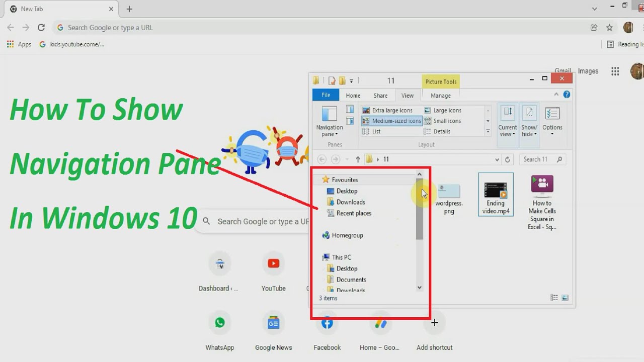Screen dimensions: 644x362
Task: Select the View ribbon tab
Action: [x=408, y=96]
